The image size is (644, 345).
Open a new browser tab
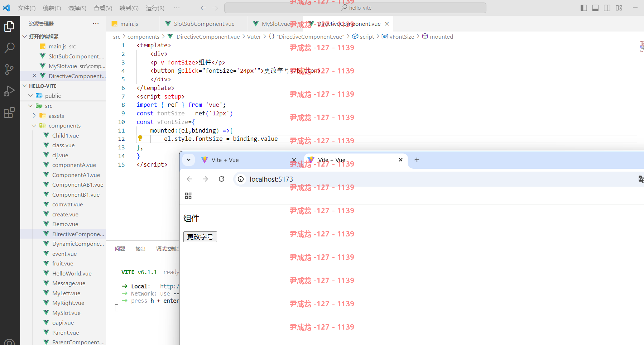tap(417, 160)
